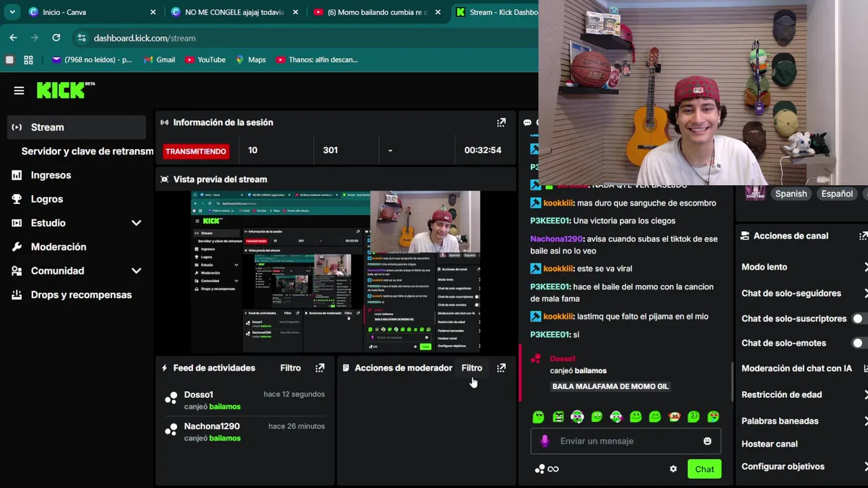Open the Thanos: alfin descan... bookmark
The height and width of the screenshot is (488, 868).
(317, 60)
